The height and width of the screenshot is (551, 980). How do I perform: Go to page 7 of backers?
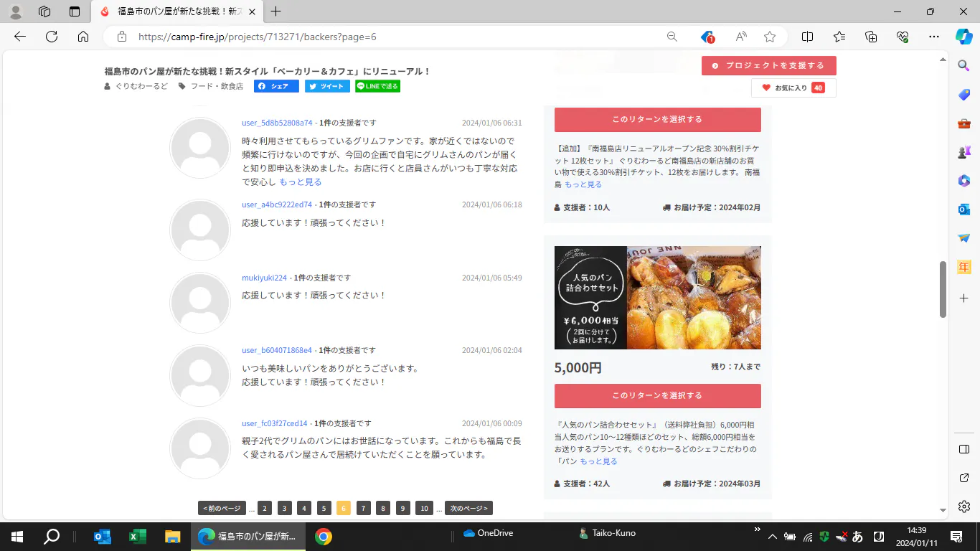(x=364, y=509)
